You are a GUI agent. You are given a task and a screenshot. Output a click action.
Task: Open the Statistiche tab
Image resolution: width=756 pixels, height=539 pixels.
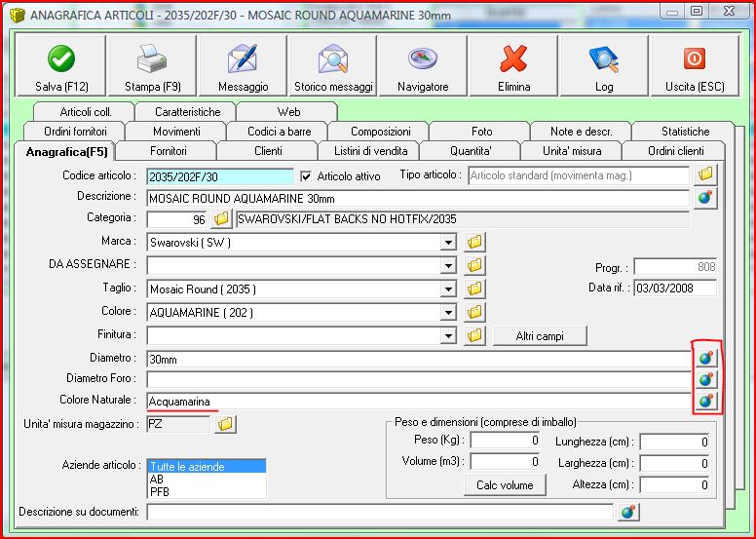pyautogui.click(x=685, y=132)
